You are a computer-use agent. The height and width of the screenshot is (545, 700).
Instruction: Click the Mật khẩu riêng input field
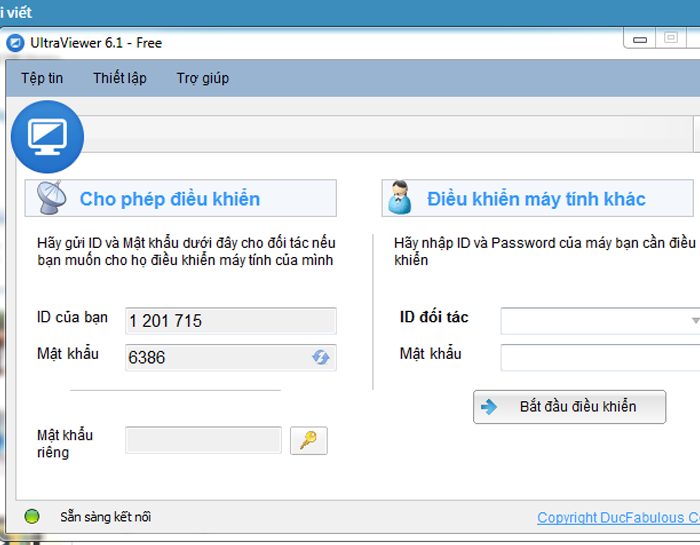[x=204, y=440]
